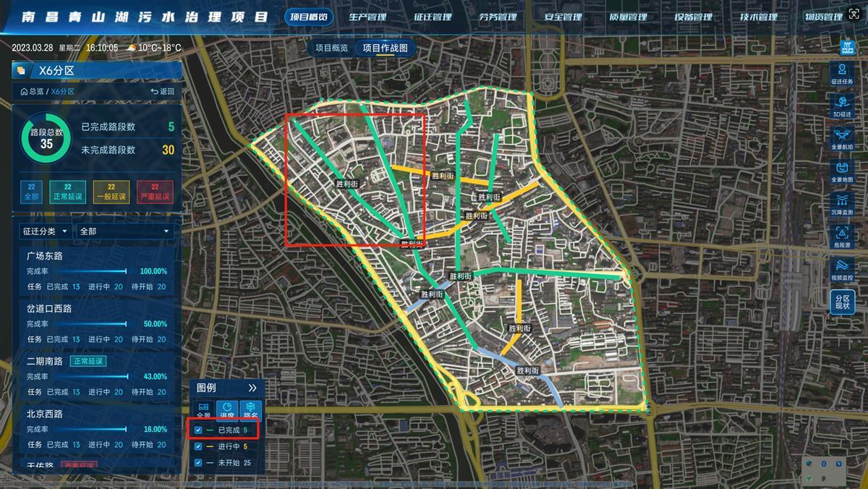This screenshot has height=489, width=868.
Task: Uncheck the 进行中 legend checkbox
Action: pyautogui.click(x=198, y=446)
